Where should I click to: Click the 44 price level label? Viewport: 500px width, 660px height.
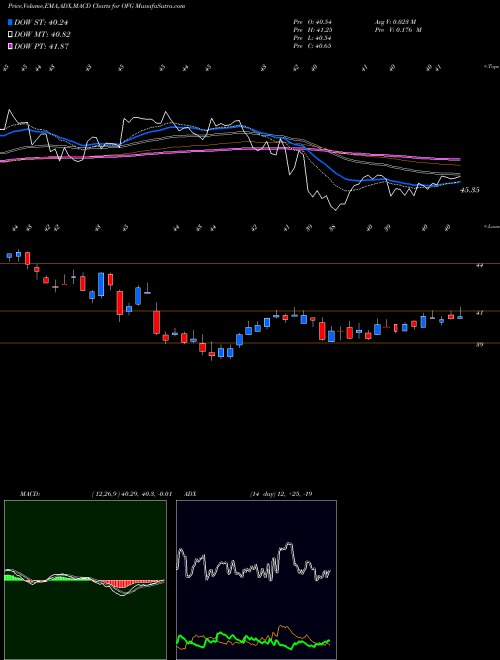click(479, 265)
